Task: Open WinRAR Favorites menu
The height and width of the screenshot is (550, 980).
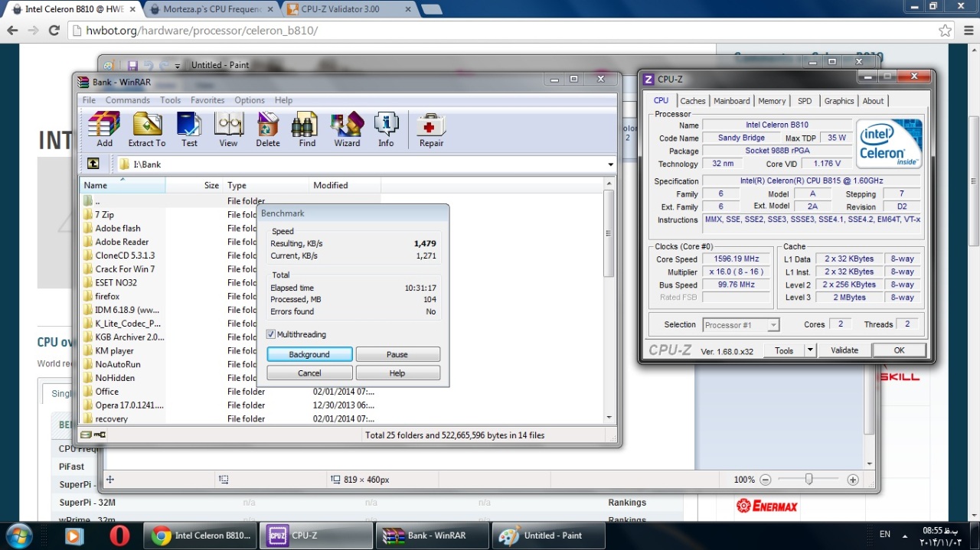Action: coord(207,100)
